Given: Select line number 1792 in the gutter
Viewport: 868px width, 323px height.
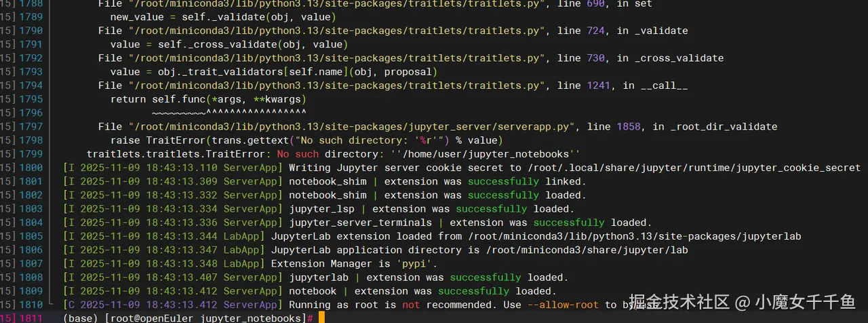Looking at the screenshot, I should pos(31,58).
